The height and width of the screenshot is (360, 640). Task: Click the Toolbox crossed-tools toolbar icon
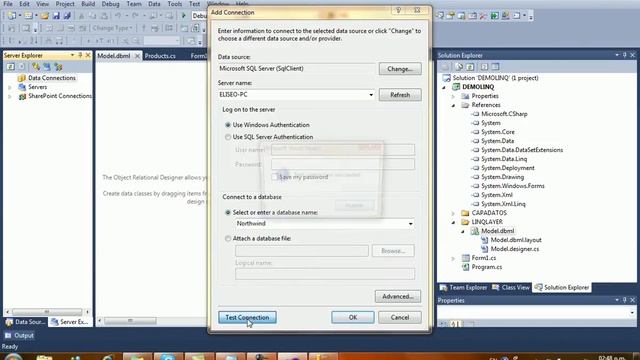tap(483, 16)
